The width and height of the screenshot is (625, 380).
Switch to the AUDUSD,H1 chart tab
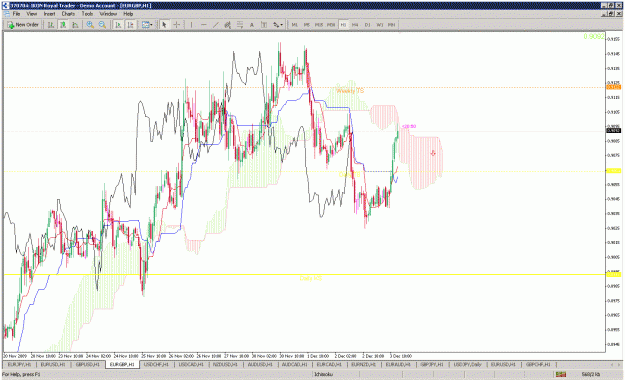(x=260, y=364)
